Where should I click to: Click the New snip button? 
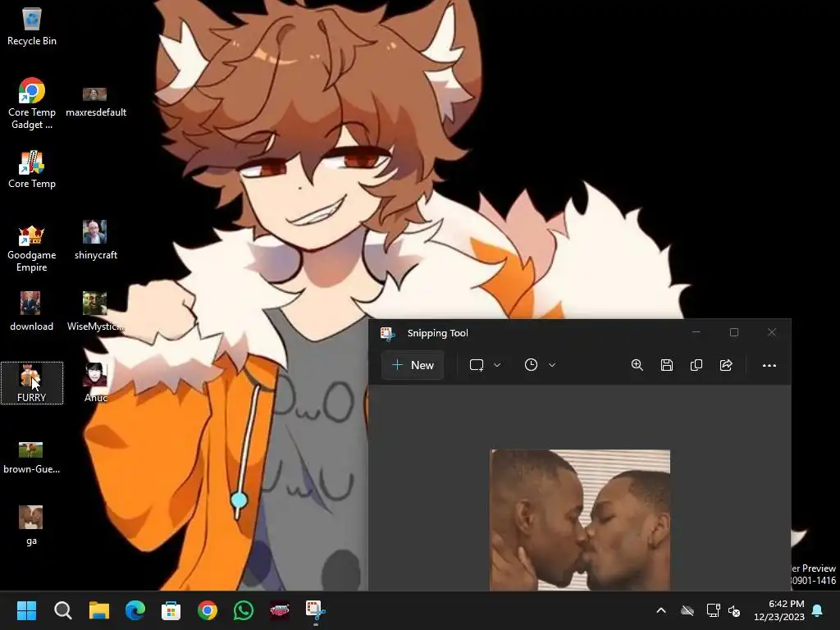[x=413, y=365]
